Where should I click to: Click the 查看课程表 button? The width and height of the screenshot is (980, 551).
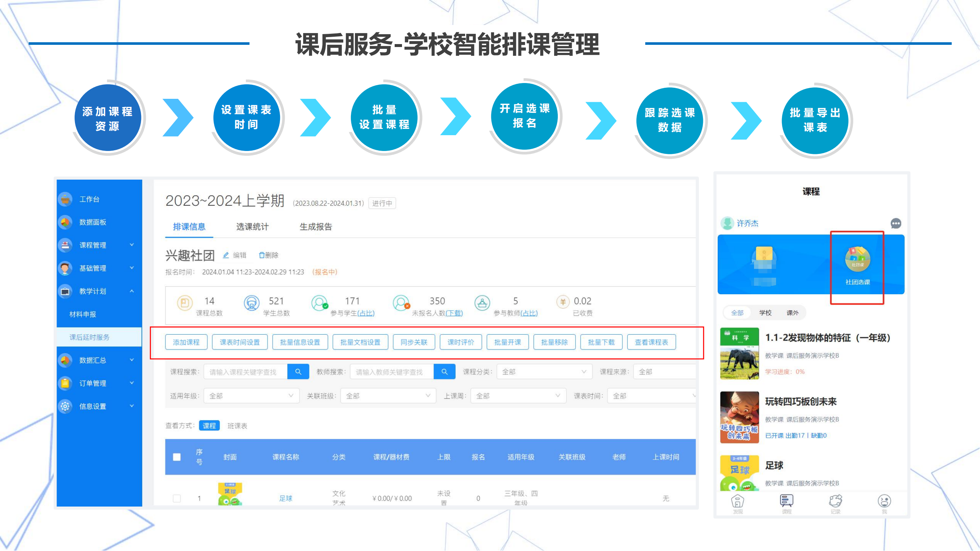tap(651, 342)
